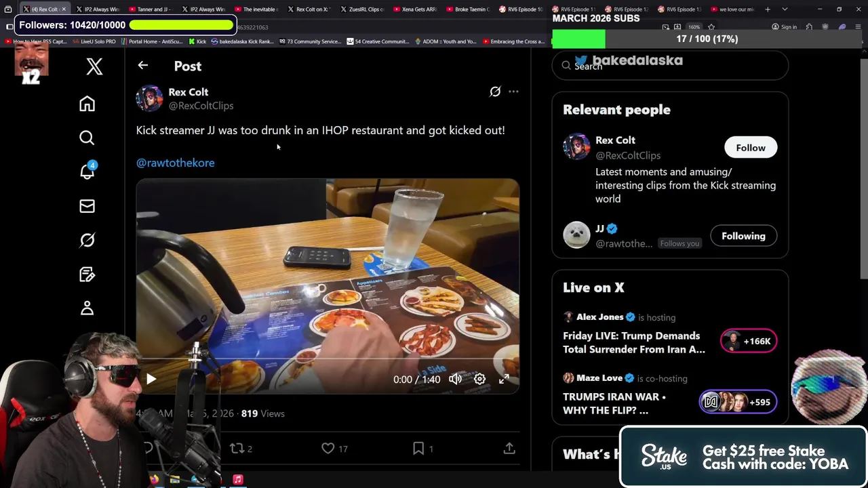868x488 pixels.
Task: Open browser extensions puzzle icon
Action: 809,27
